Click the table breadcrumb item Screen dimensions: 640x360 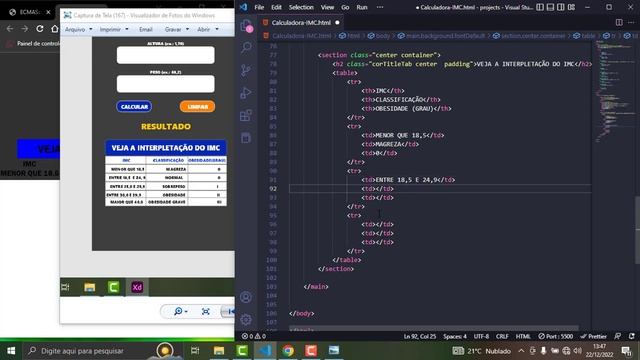(584, 36)
